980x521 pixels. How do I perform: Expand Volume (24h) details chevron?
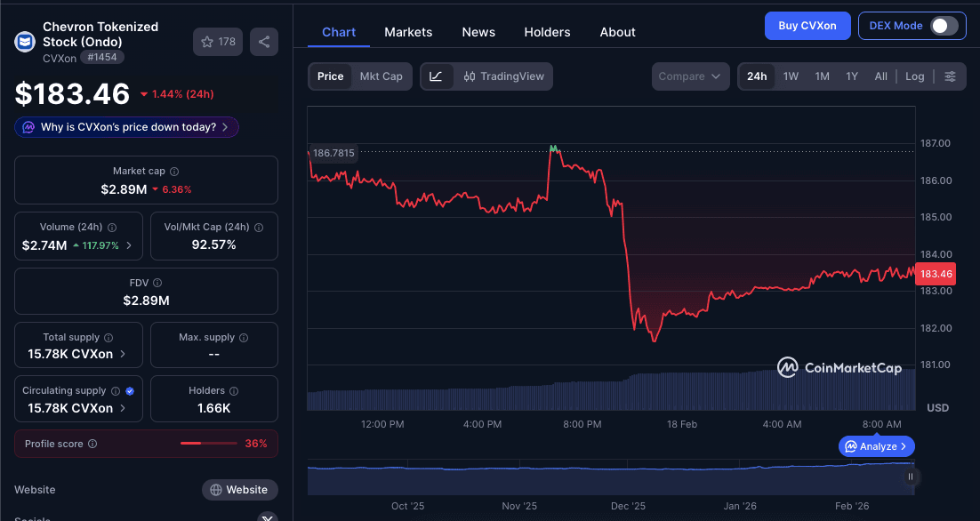[129, 245]
